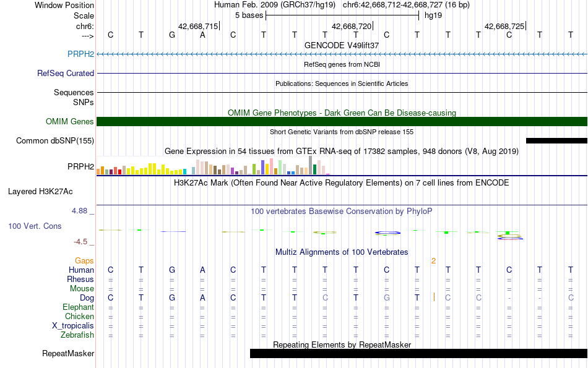Click the 'RefSeq genes from NCBI' title
This screenshot has width=588, height=368.
click(342, 64)
